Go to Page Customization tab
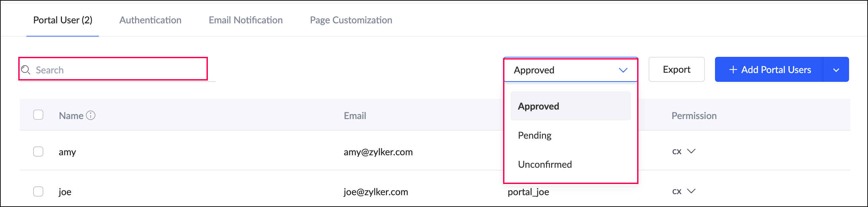 click(351, 20)
